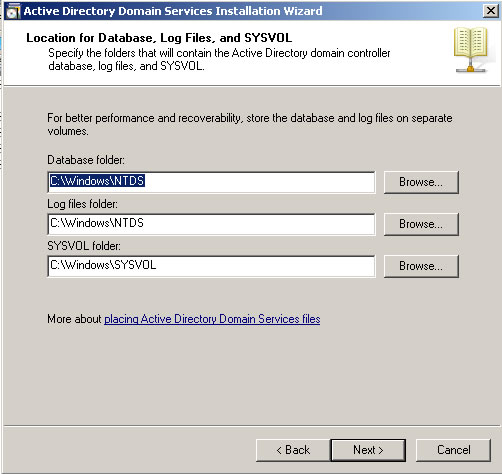Click the performance and recoverability advice text

[x=250, y=124]
